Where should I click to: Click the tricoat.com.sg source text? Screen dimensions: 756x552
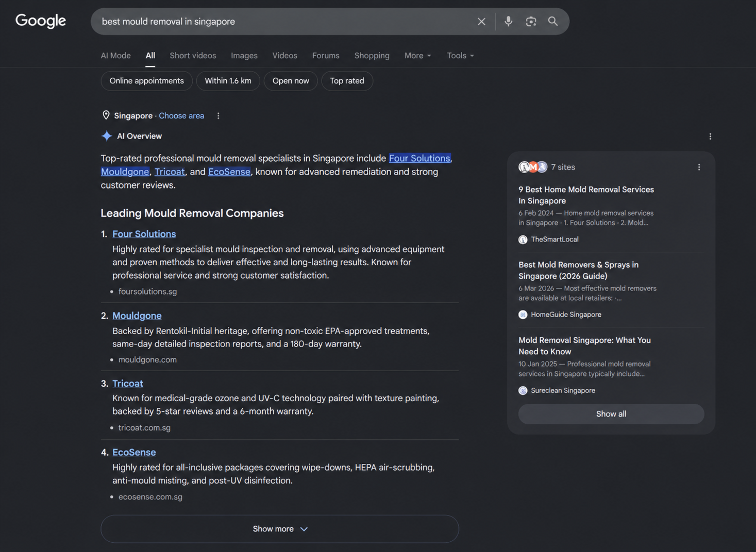click(x=144, y=428)
